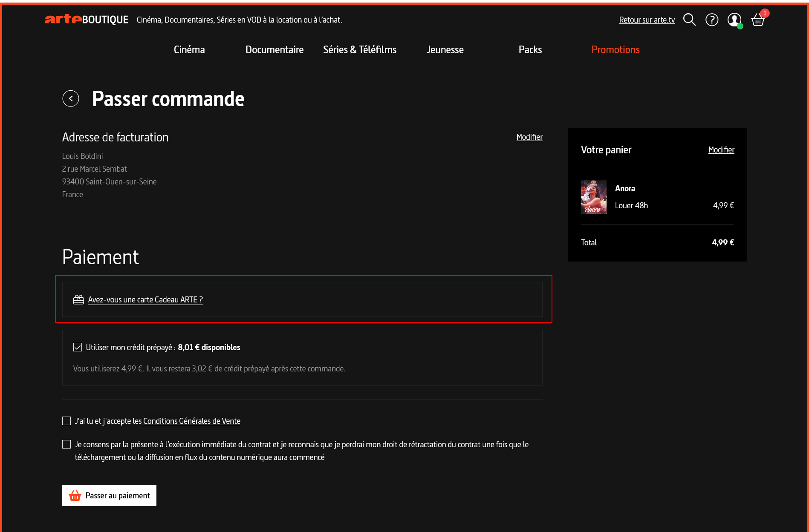Screen dimensions: 809x532
Task: Open Conditions Générales de Vente link
Action: pyautogui.click(x=192, y=421)
